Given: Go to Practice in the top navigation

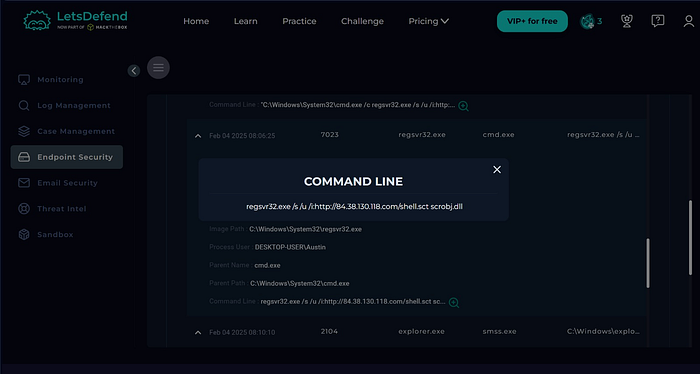Looking at the screenshot, I should click(x=299, y=21).
